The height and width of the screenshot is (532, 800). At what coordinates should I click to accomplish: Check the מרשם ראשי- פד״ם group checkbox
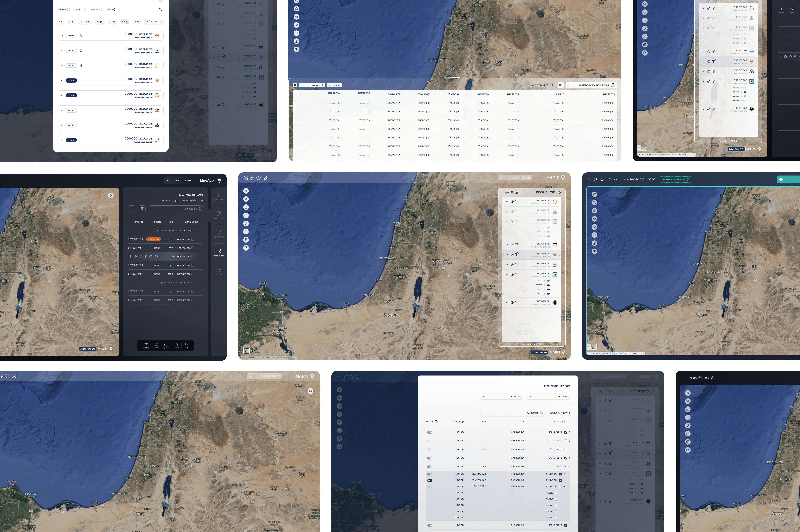[x=197, y=231]
